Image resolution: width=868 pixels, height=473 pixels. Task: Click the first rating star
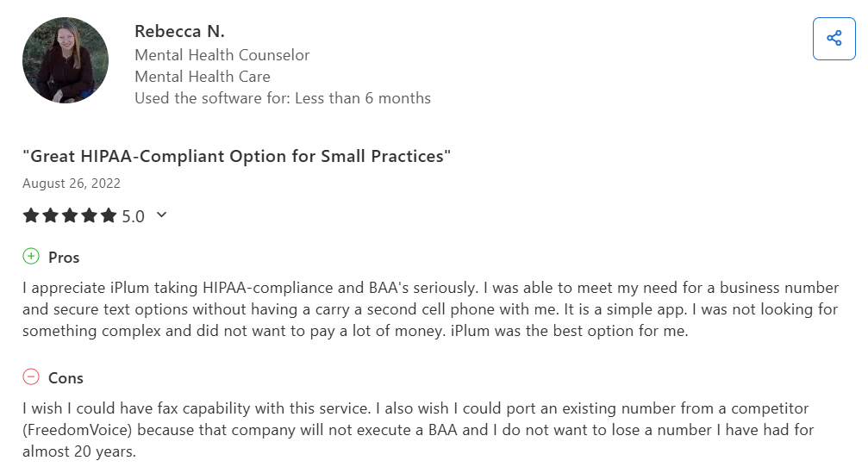(31, 215)
